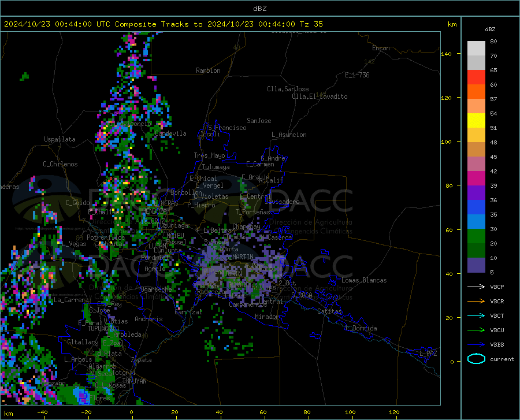Click the VBCP legend label

click(497, 287)
